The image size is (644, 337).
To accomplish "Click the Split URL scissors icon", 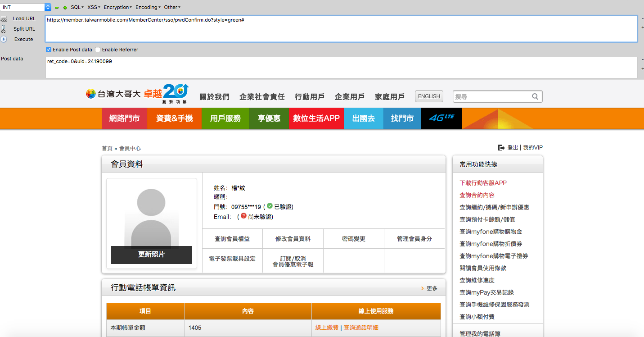I will pos(4,29).
